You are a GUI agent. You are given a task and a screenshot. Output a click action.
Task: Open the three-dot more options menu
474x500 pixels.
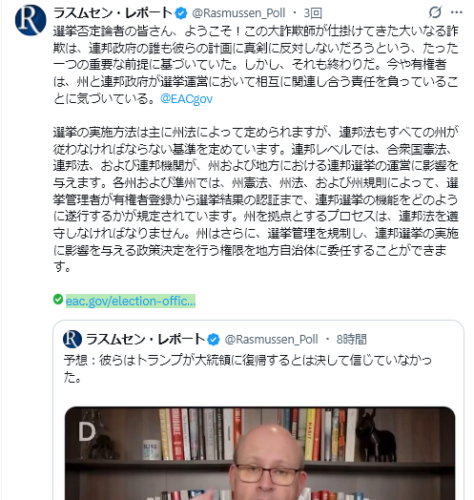[456, 12]
